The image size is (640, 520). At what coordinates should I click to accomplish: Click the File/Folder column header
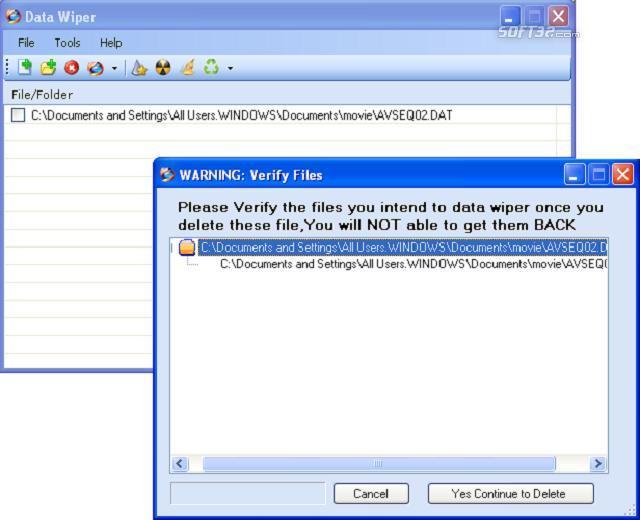click(42, 95)
